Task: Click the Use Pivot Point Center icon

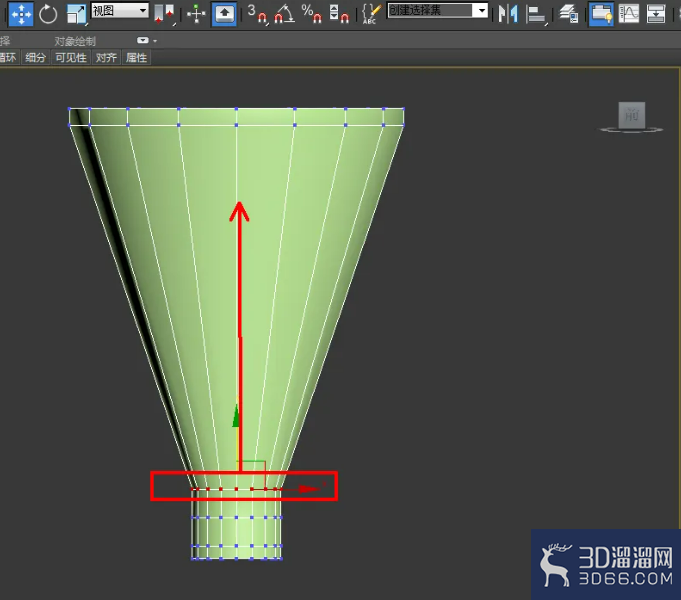Action: click(165, 14)
